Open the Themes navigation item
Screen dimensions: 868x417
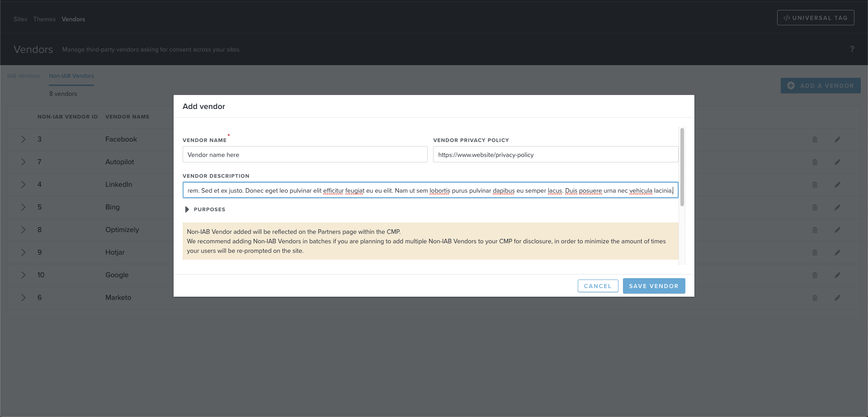coord(44,19)
